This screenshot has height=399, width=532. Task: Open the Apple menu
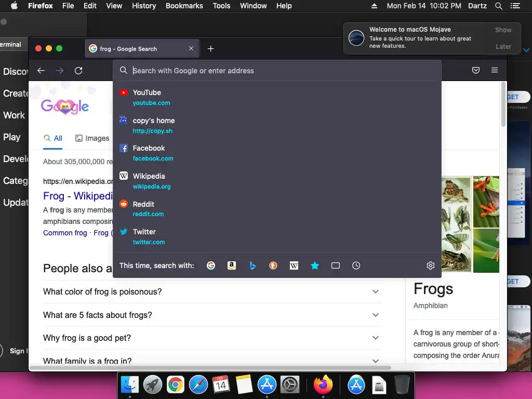coord(14,6)
